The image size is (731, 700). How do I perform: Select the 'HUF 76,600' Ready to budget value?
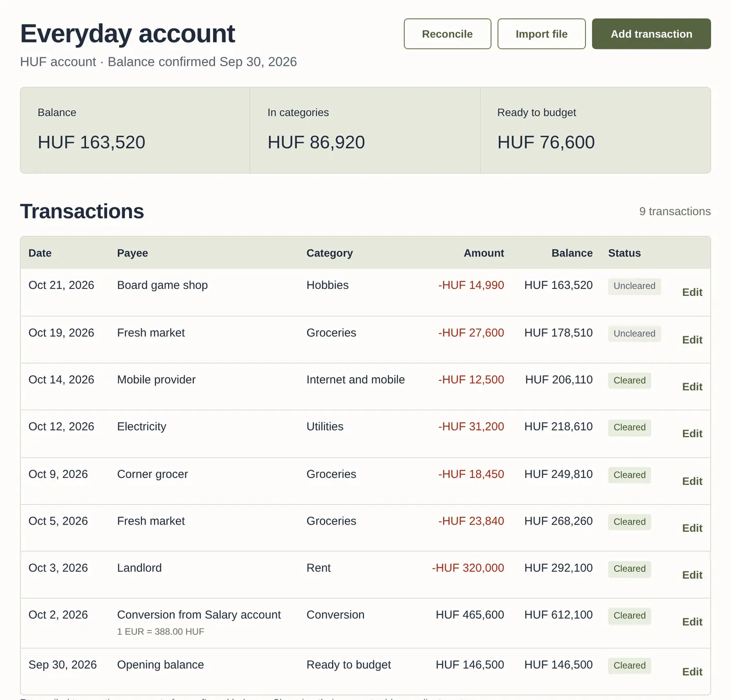click(546, 143)
